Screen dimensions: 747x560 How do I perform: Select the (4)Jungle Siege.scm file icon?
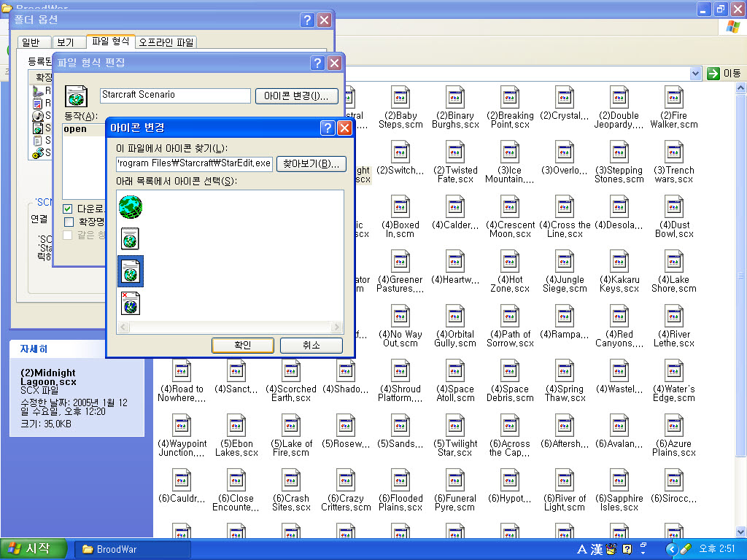coord(565,262)
